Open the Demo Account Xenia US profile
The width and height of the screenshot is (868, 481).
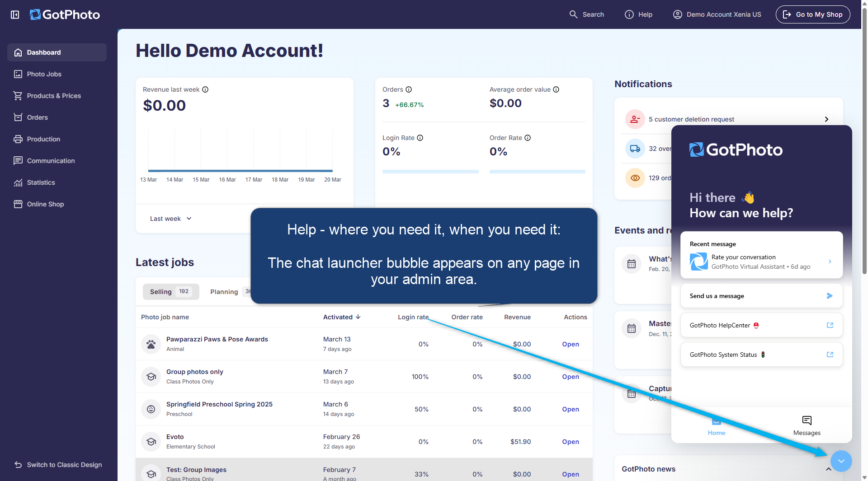[x=717, y=14]
